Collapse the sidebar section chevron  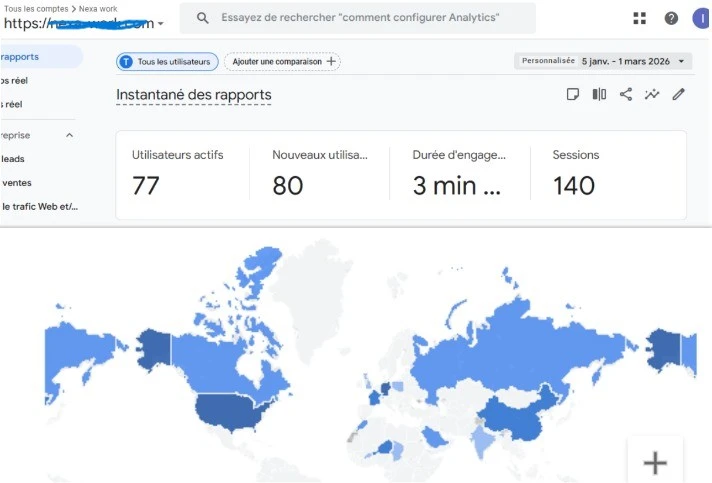69,135
